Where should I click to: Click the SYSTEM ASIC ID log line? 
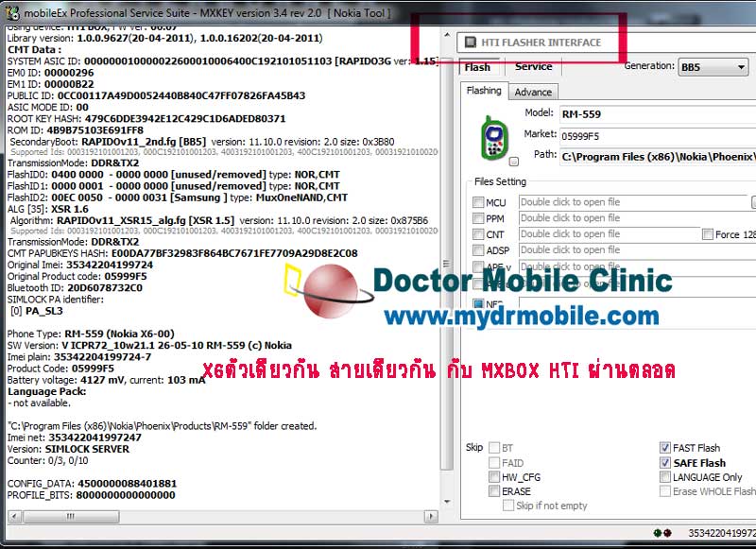(222, 61)
